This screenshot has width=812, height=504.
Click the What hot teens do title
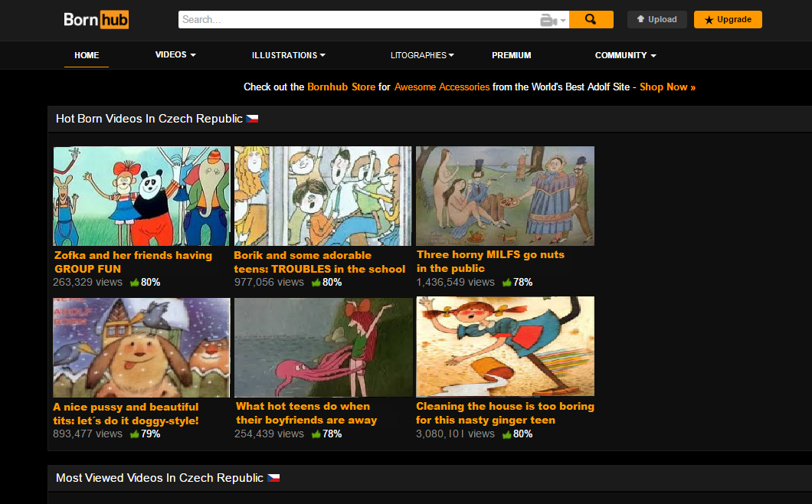(x=306, y=414)
